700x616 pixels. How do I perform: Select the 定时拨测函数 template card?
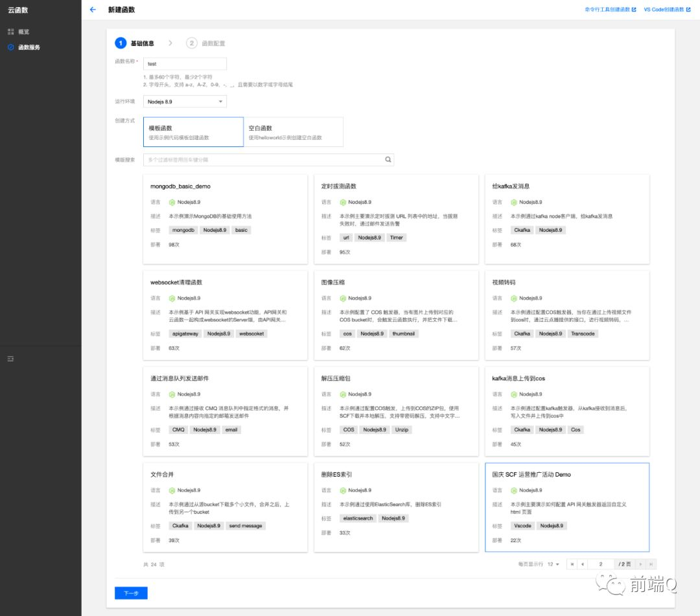397,220
